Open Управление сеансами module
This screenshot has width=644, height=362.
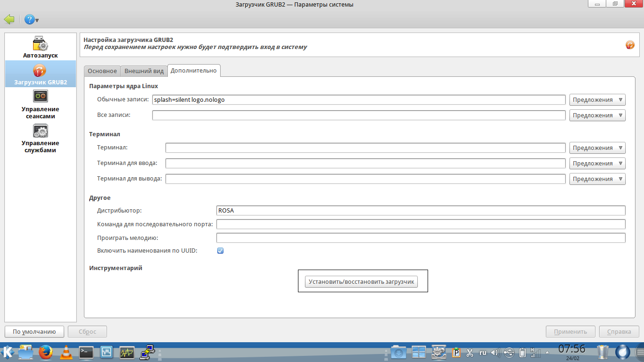click(41, 104)
